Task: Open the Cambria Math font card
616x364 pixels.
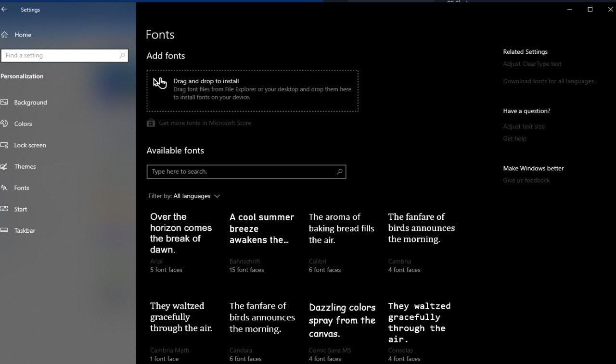Action: click(x=181, y=332)
